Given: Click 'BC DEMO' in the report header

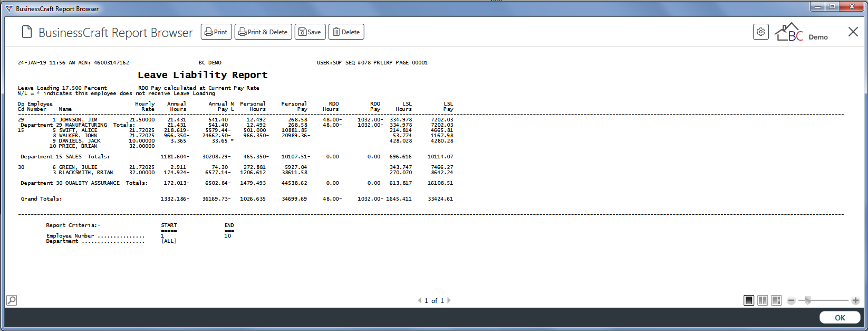Looking at the screenshot, I should pos(210,63).
